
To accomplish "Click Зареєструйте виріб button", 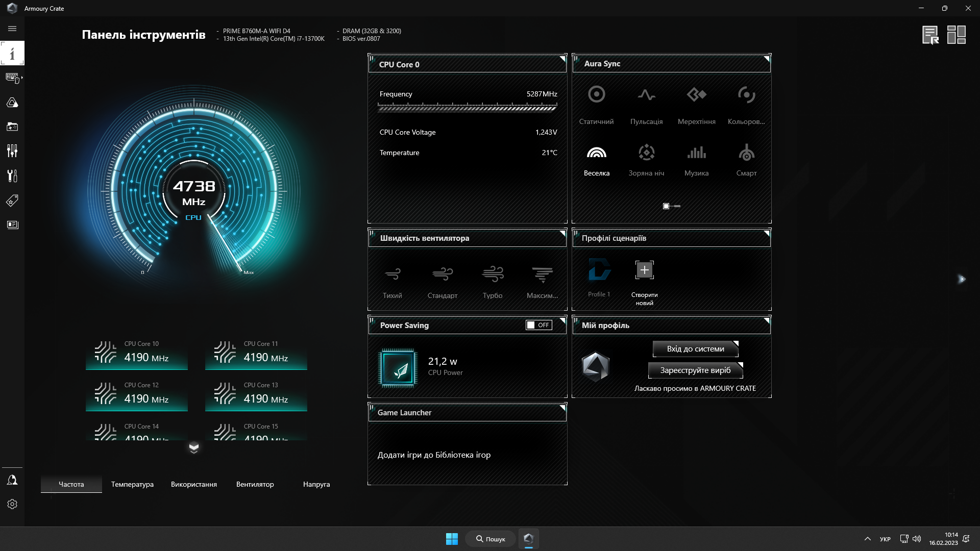I will pos(695,370).
